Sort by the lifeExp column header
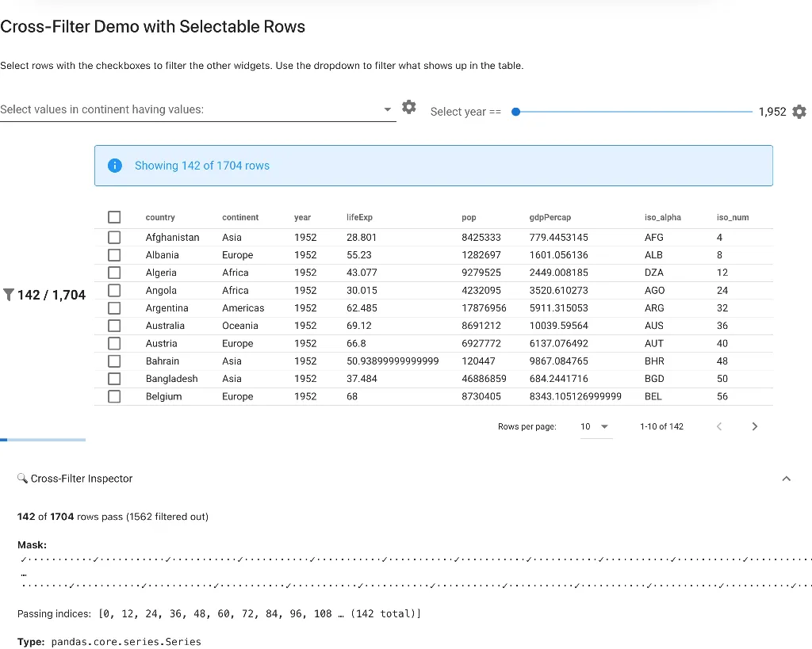The image size is (812, 649). coord(359,217)
